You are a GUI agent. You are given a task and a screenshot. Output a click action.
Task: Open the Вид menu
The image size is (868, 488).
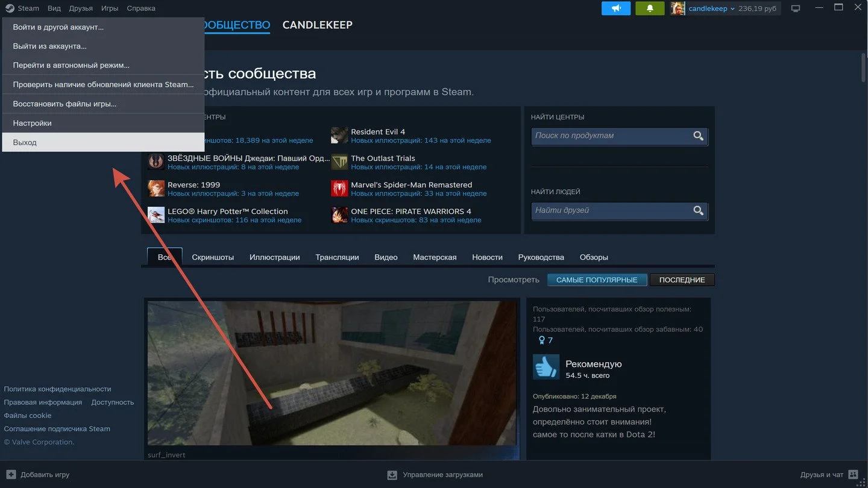[54, 8]
